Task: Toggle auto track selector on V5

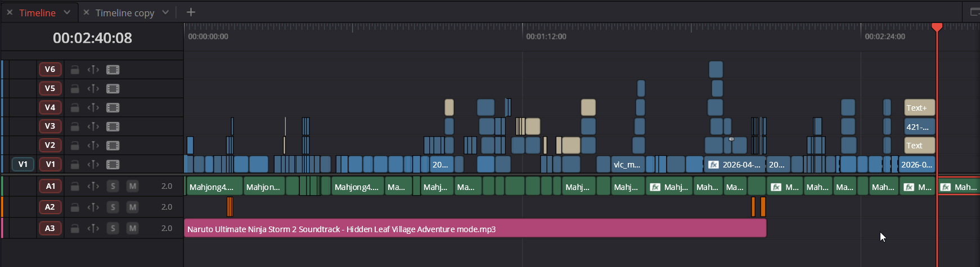Action: 93,89
